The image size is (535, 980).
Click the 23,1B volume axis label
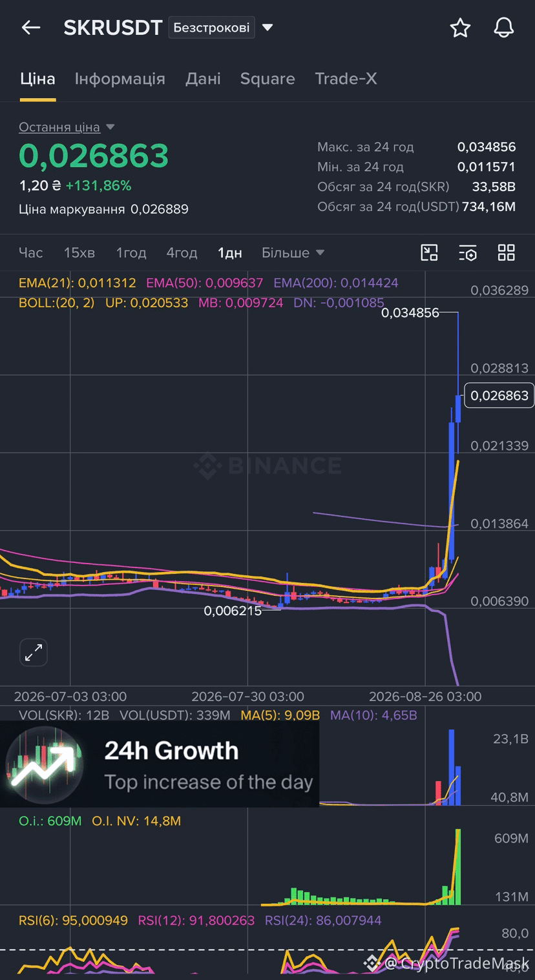coord(510,739)
